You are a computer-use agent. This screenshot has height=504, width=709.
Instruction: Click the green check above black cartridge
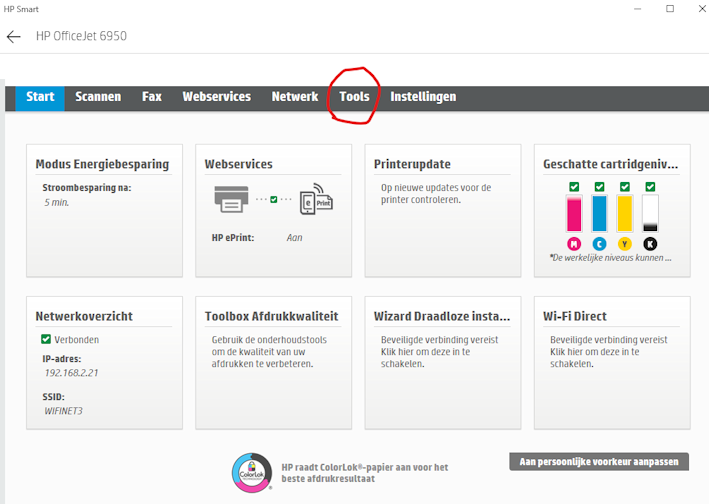point(650,187)
